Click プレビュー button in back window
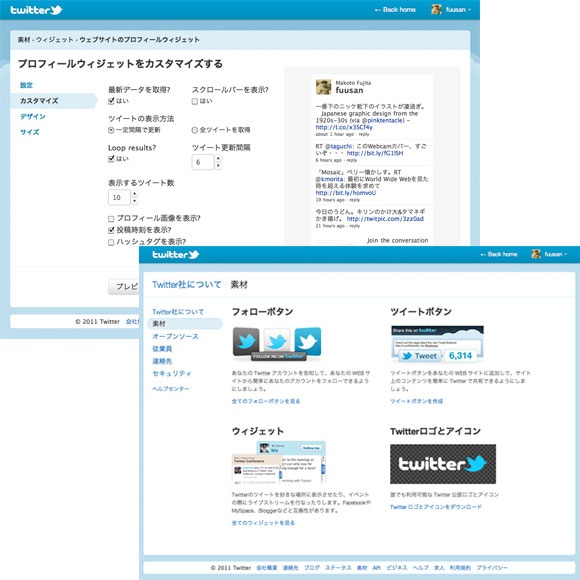Screen dimensions: 580x580 pyautogui.click(x=124, y=286)
